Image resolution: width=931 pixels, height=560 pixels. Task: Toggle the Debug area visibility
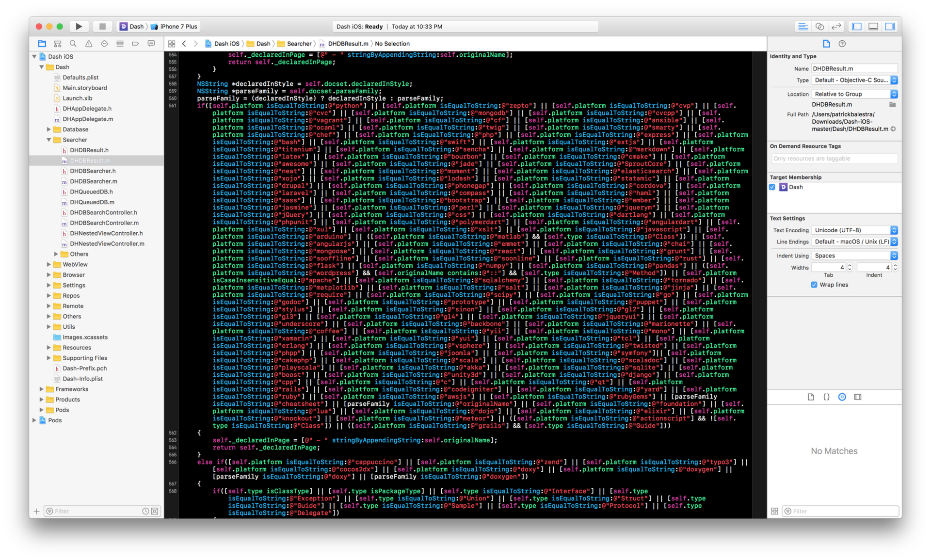click(873, 27)
